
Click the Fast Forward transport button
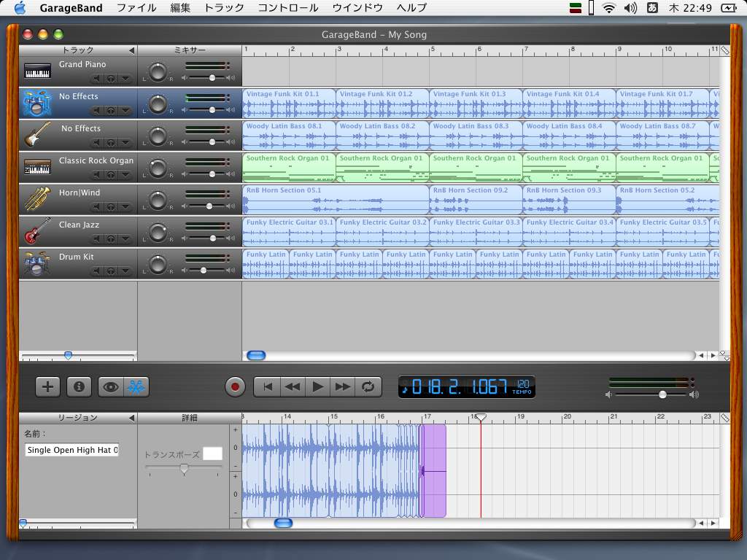[x=342, y=387]
